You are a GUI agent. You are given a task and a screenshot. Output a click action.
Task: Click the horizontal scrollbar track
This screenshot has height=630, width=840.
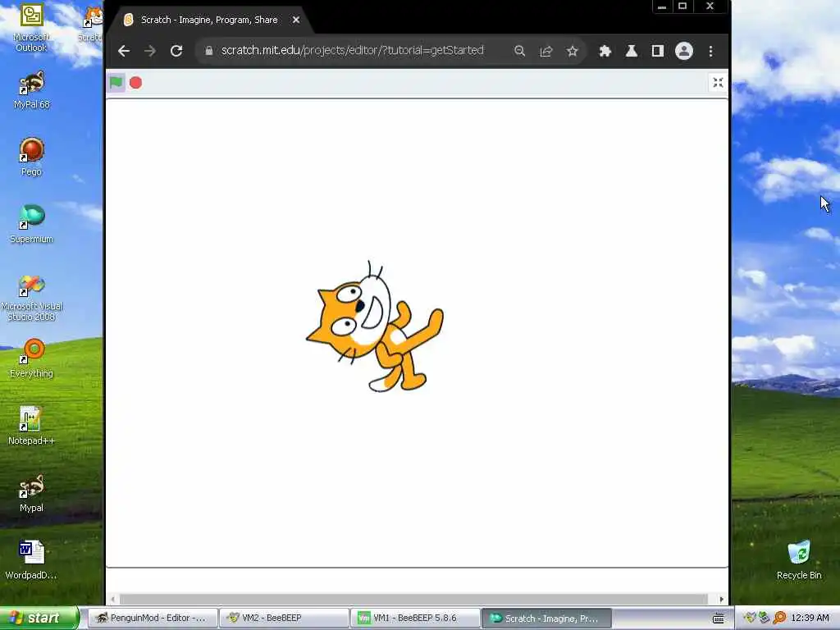click(413, 599)
